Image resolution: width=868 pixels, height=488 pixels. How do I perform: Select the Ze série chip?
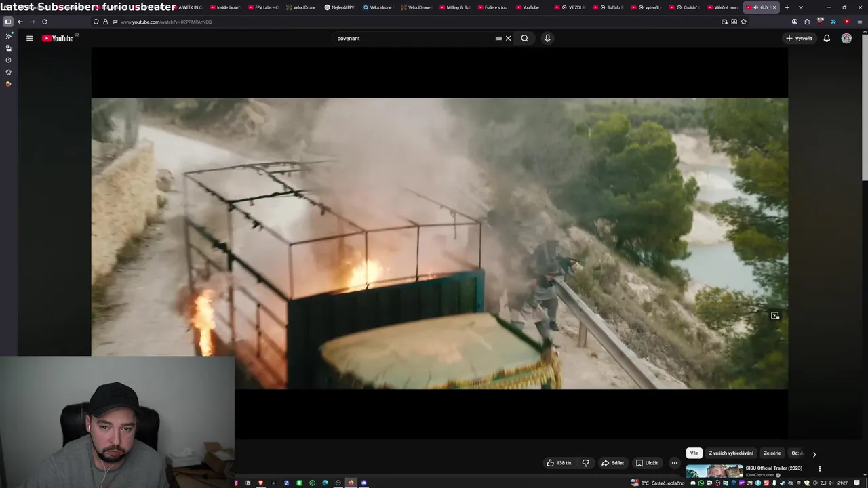pyautogui.click(x=772, y=453)
